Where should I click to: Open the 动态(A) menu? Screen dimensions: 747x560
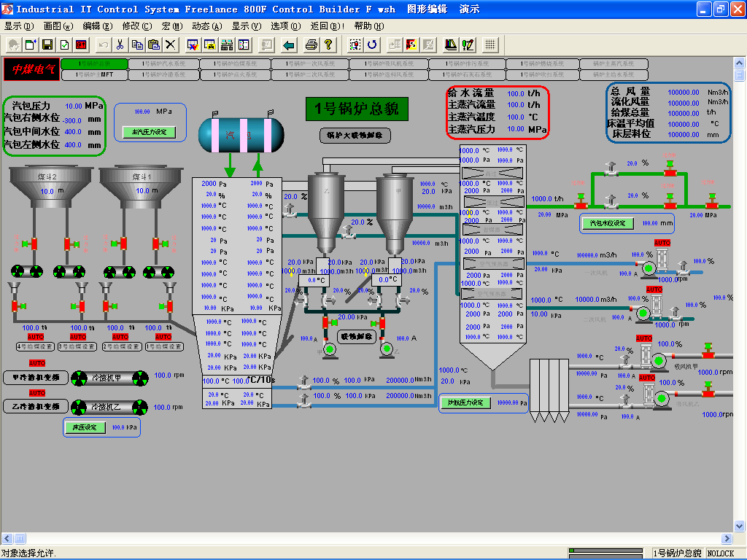(206, 26)
